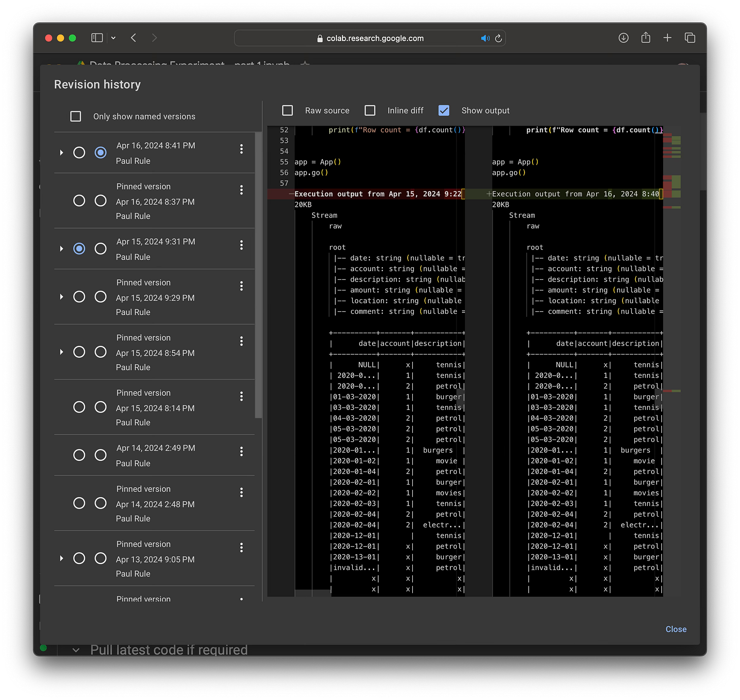The image size is (740, 700).
Task: Expand the Apr 16 8:41 PM revision group
Action: tap(61, 152)
